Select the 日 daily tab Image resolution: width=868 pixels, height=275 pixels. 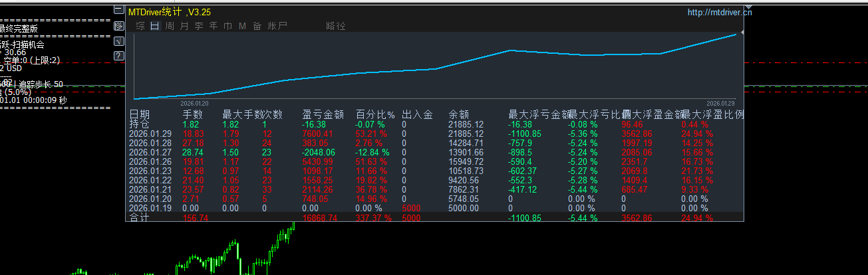[154, 26]
